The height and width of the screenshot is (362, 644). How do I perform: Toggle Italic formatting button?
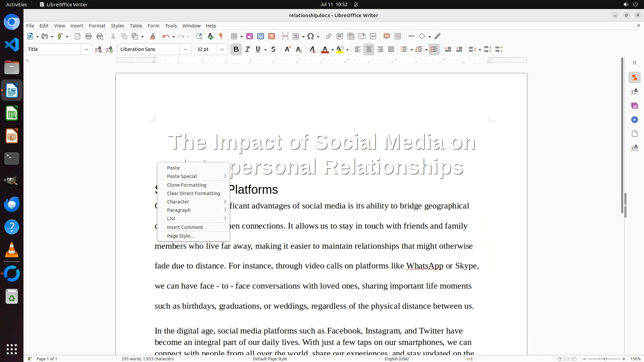coord(248,50)
